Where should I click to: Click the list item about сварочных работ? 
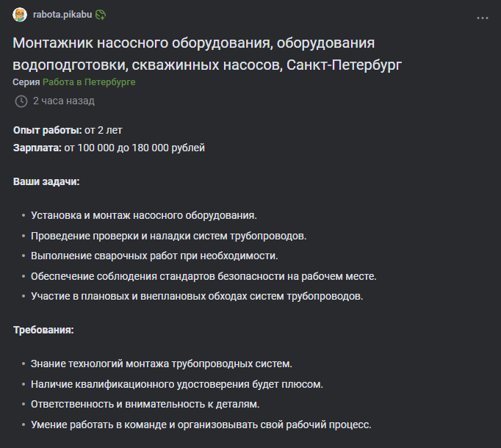154,256
